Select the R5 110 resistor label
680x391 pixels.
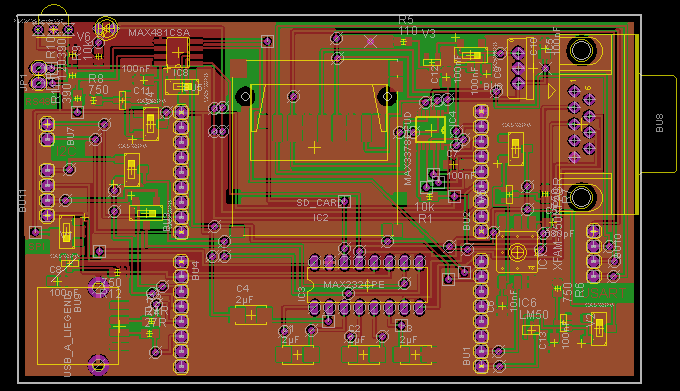pyautogui.click(x=408, y=26)
